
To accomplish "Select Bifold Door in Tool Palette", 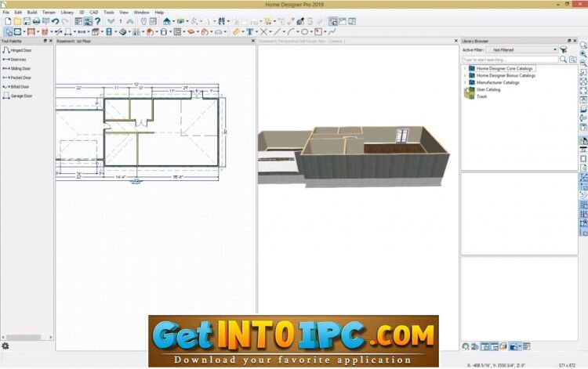I will (16, 86).
